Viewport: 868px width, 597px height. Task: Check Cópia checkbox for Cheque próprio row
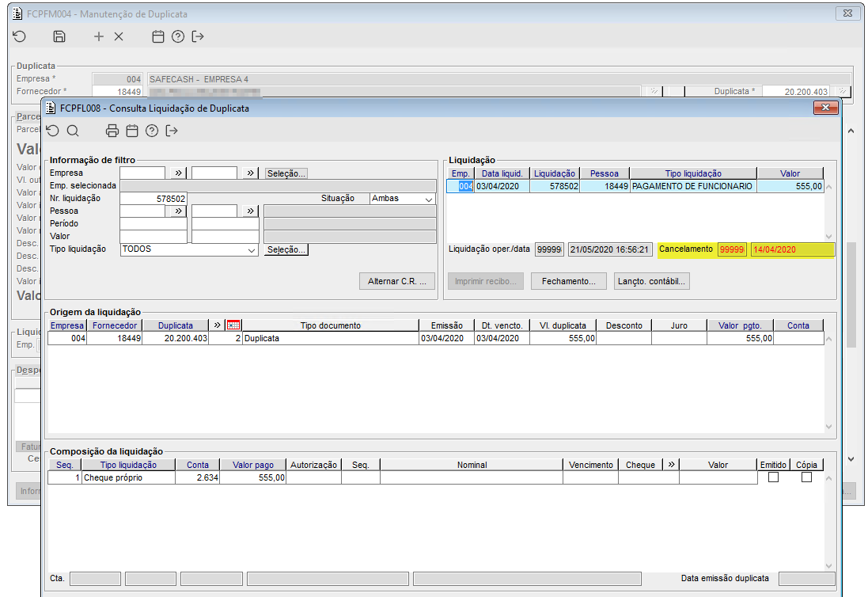tap(806, 477)
